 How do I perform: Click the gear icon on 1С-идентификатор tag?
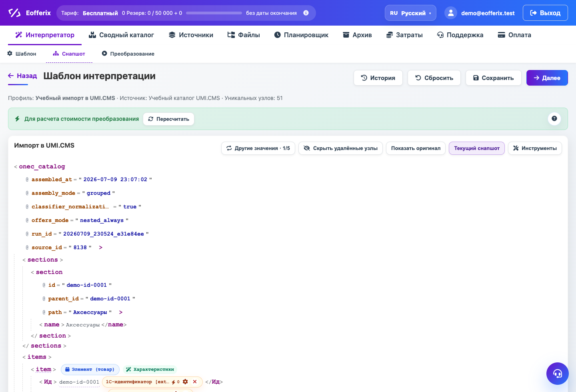point(185,382)
